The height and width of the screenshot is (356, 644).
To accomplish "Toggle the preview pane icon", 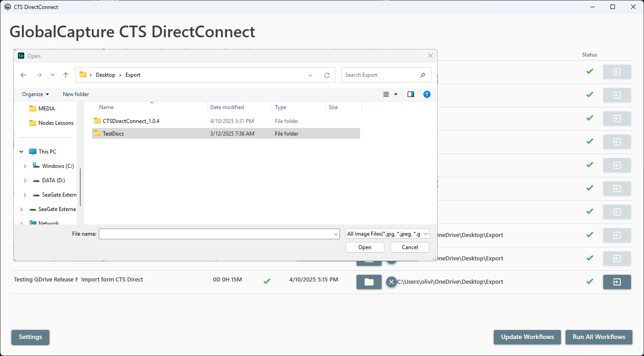I will [x=410, y=94].
